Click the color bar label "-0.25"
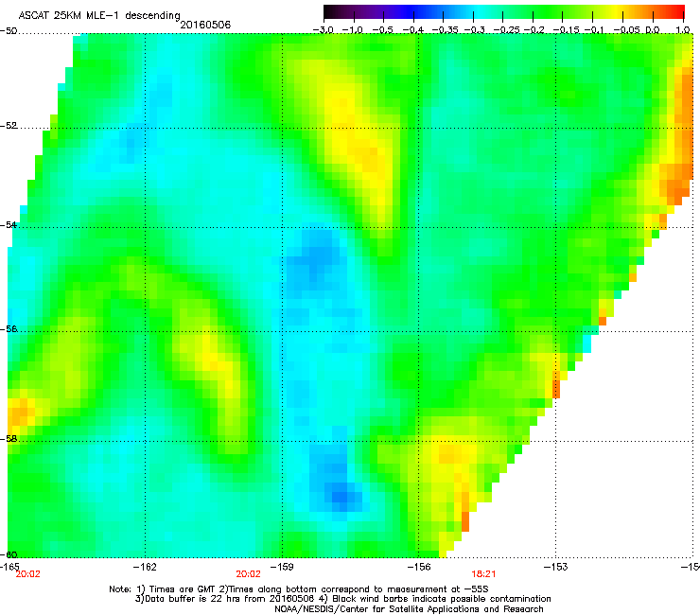 point(506,30)
